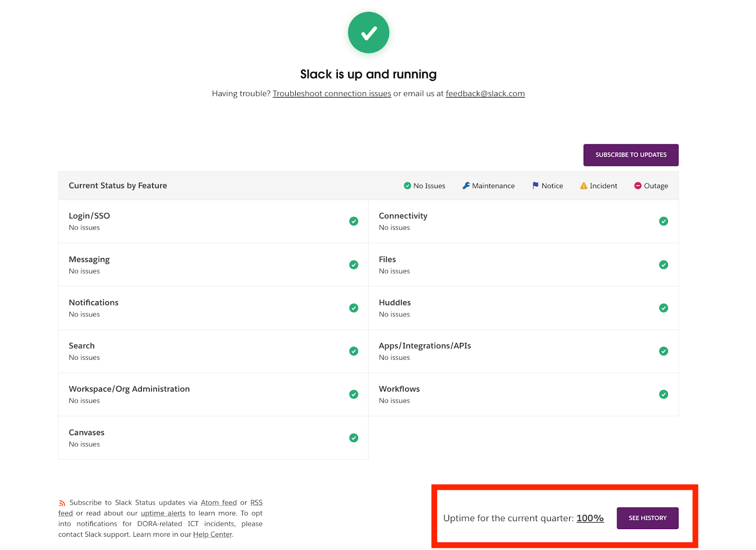Open the Atom feed link

pyautogui.click(x=219, y=503)
